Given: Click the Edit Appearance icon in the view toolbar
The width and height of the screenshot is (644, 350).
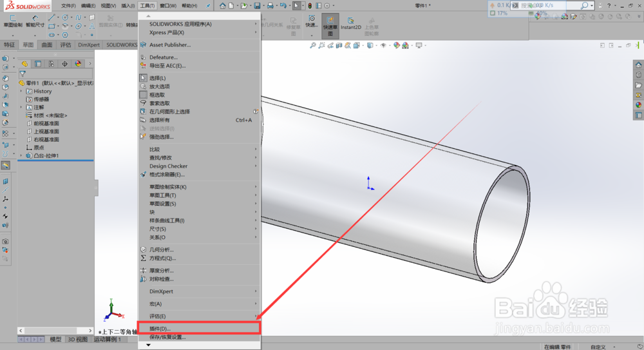Looking at the screenshot, I should [396, 46].
